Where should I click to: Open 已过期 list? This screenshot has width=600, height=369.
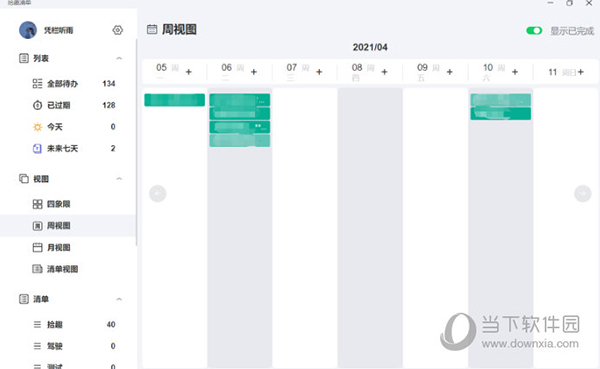[x=68, y=105]
